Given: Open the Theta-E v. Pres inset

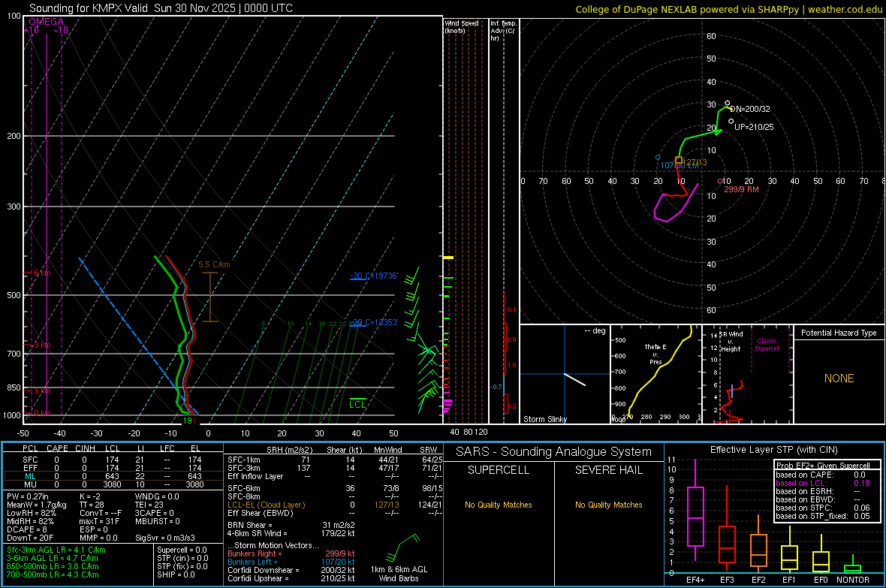Looking at the screenshot, I should [x=655, y=374].
